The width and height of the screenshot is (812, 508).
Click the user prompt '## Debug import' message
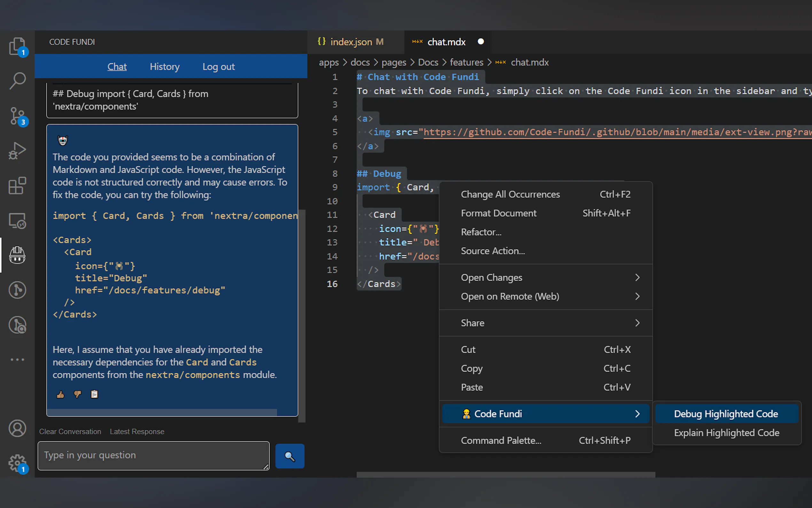click(172, 100)
